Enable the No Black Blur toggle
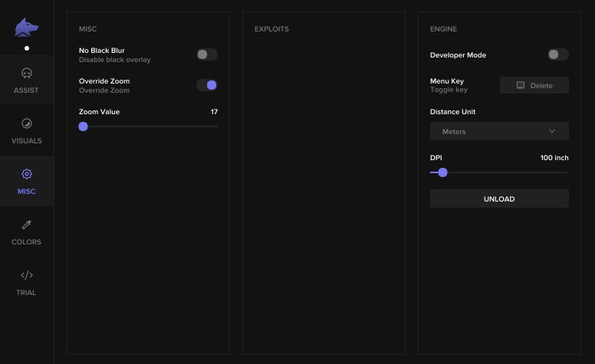Screen dimensions: 595x364 click(206, 54)
